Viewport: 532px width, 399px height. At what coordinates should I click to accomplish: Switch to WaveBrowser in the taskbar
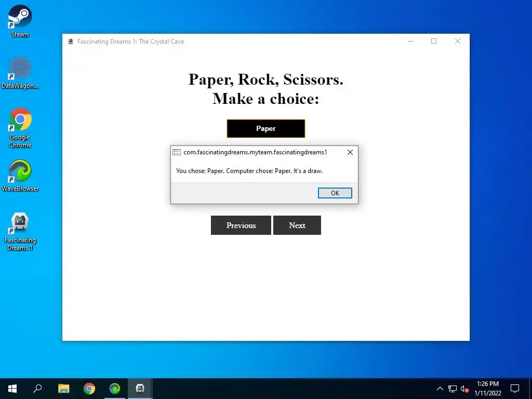[x=115, y=389]
